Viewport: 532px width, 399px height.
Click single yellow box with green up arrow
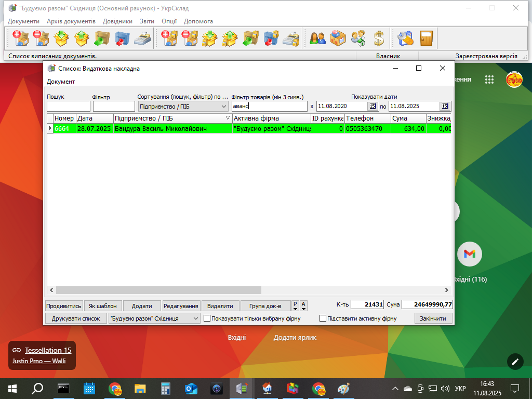coord(82,38)
